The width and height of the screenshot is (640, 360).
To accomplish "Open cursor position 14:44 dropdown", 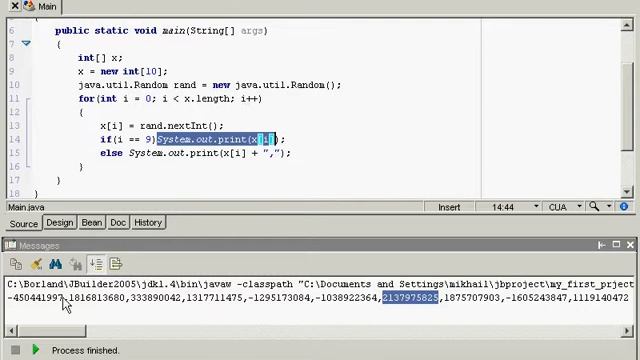I will coord(536,207).
